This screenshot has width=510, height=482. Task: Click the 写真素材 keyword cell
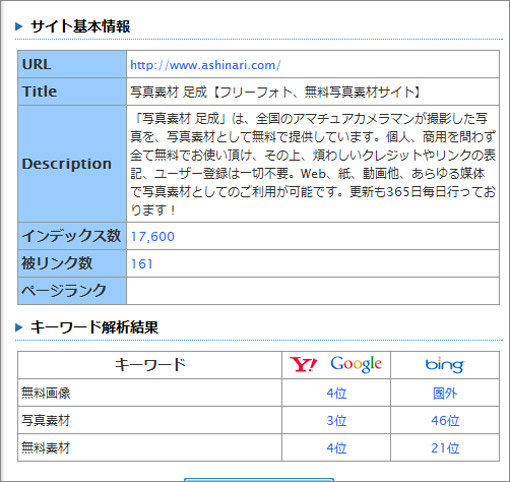coord(150,420)
